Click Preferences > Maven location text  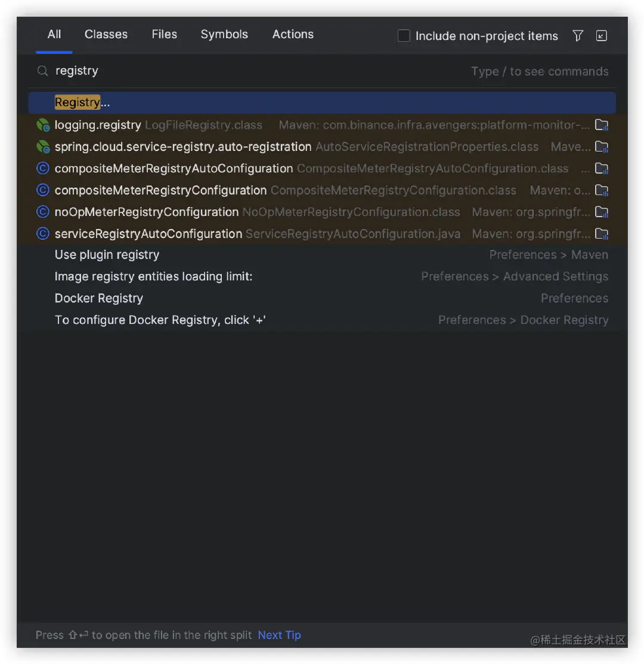[549, 255]
